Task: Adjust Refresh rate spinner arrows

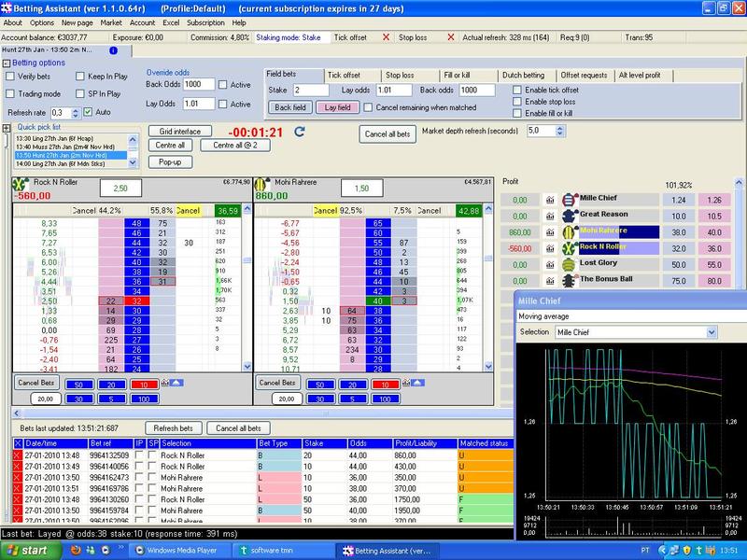Action: tap(76, 113)
